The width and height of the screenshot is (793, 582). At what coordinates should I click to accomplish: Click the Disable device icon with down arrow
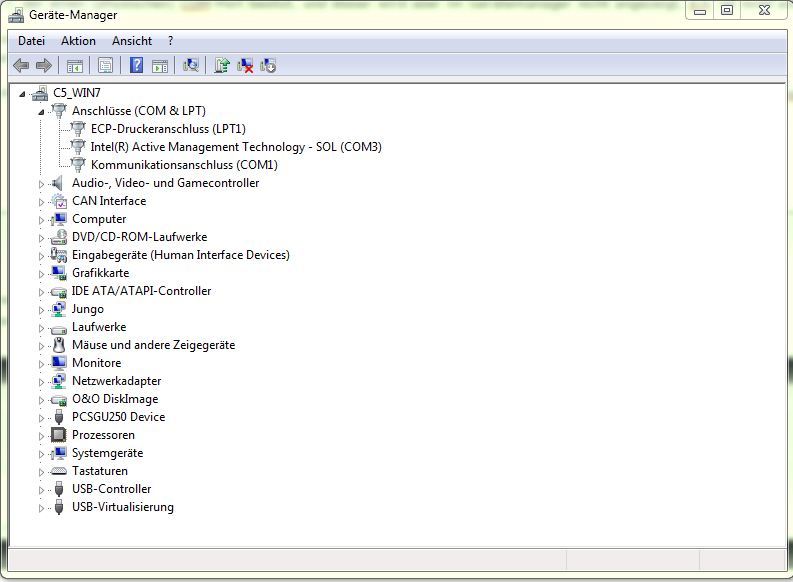(x=268, y=65)
